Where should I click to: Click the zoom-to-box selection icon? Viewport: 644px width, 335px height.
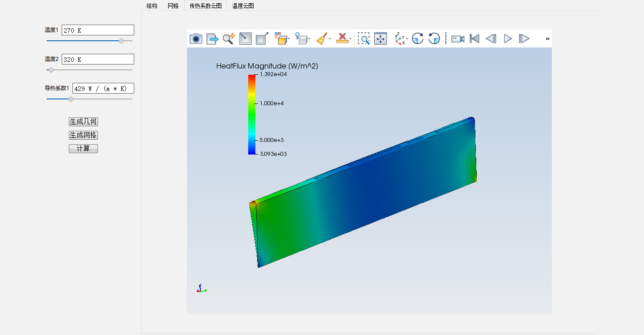(364, 39)
